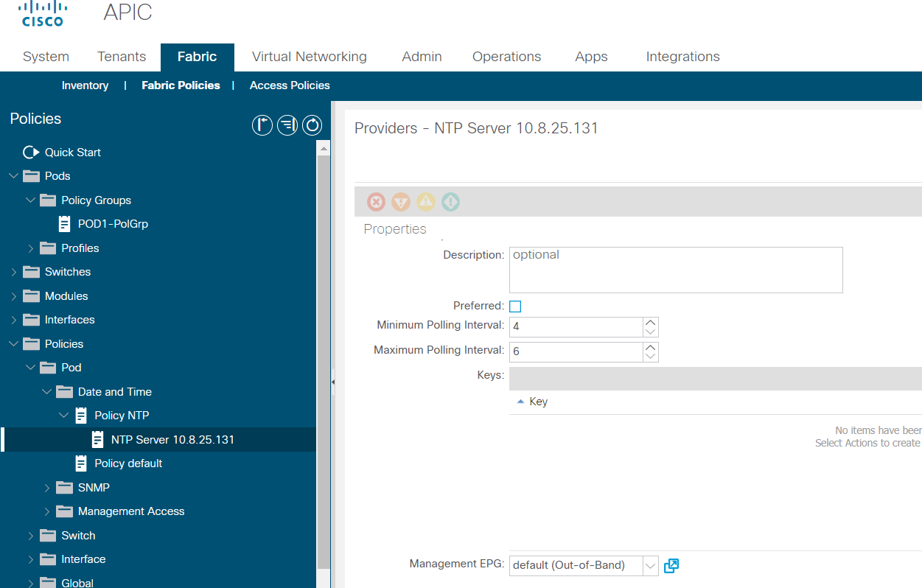Click the Policy NTP document icon
The image size is (922, 588).
pyautogui.click(x=81, y=416)
